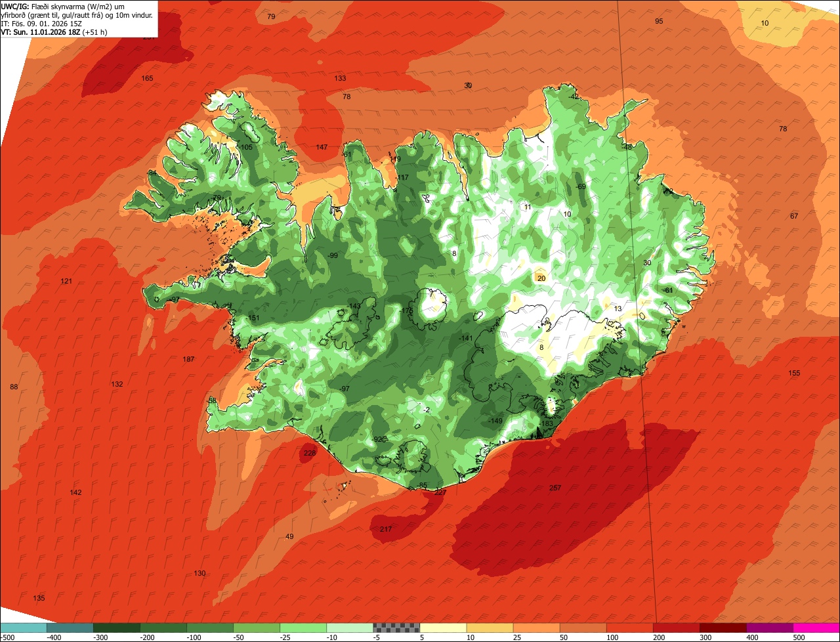
Task: Select the -117 value in northern Iceland
Action: coord(402,177)
